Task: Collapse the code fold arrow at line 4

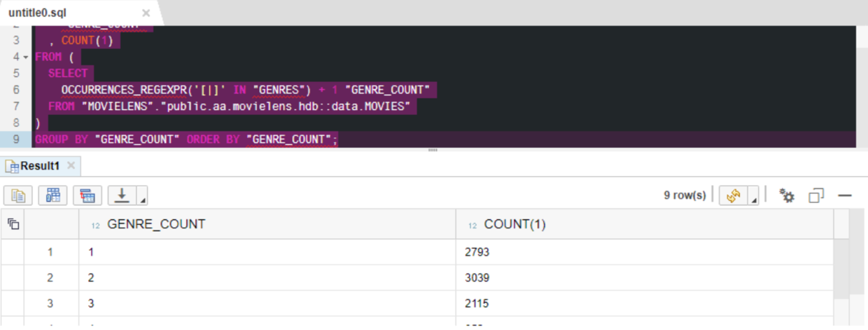Action: pos(26,57)
